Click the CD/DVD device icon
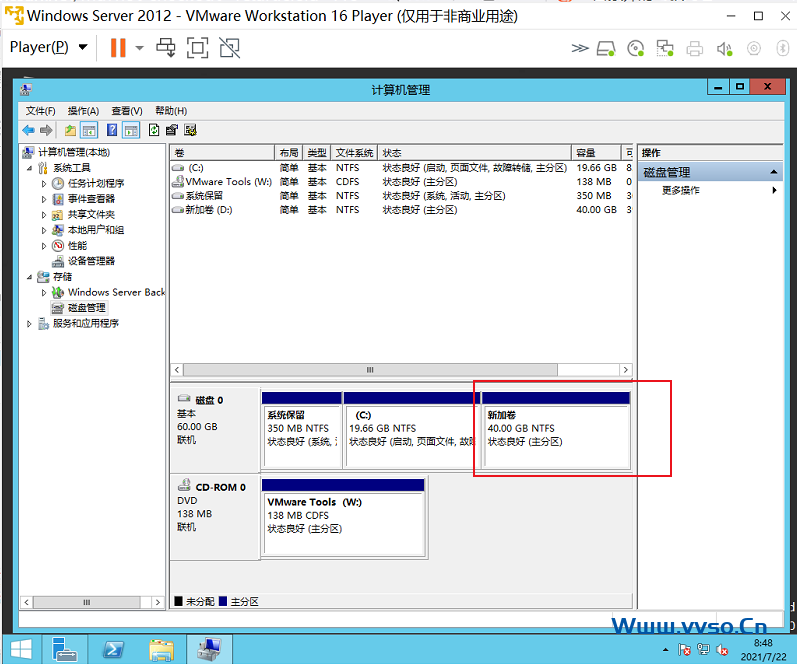 click(x=635, y=48)
